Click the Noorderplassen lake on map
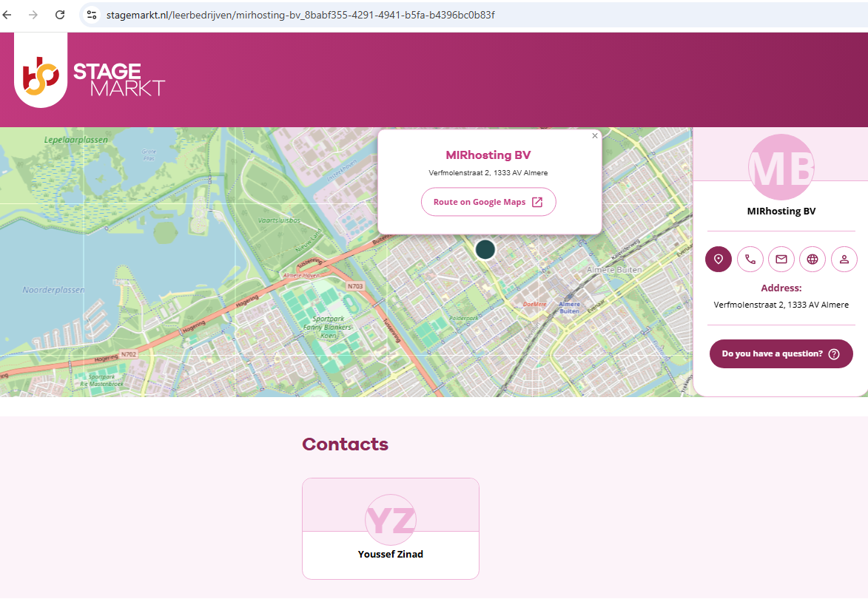Screen dimensions: 868x599 coord(53,290)
